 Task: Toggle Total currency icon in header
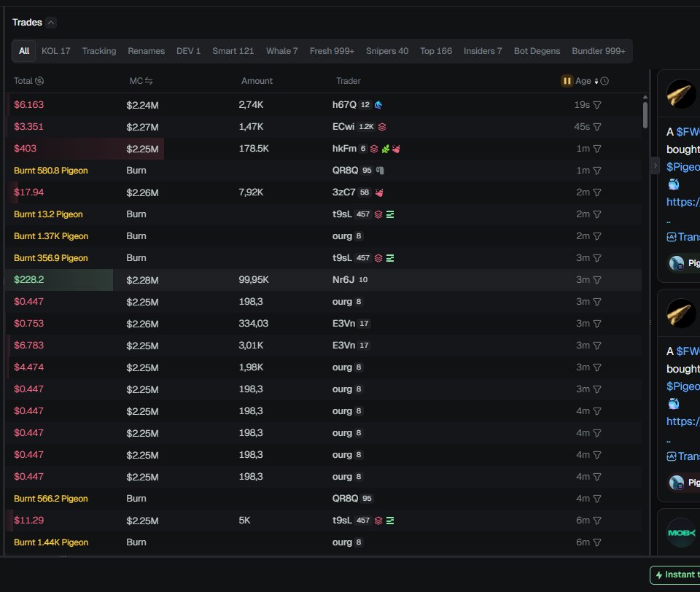39,81
